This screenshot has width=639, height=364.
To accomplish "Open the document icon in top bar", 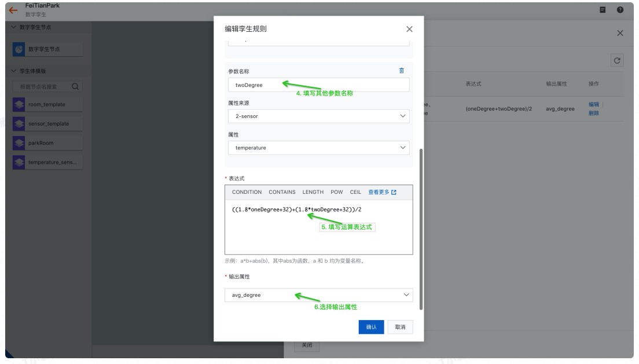I will pyautogui.click(x=603, y=10).
